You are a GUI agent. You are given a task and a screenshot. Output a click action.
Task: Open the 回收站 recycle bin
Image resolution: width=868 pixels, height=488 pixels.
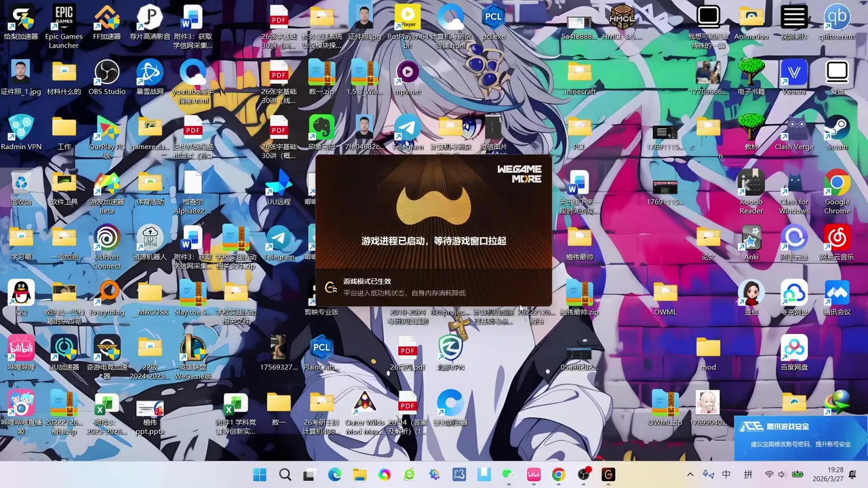click(x=21, y=188)
